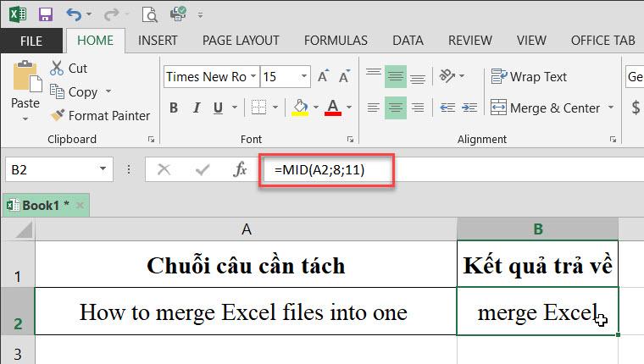Screen dimensions: 644x364
Task: Expand Merge & Center dropdown arrow
Action: (x=611, y=108)
